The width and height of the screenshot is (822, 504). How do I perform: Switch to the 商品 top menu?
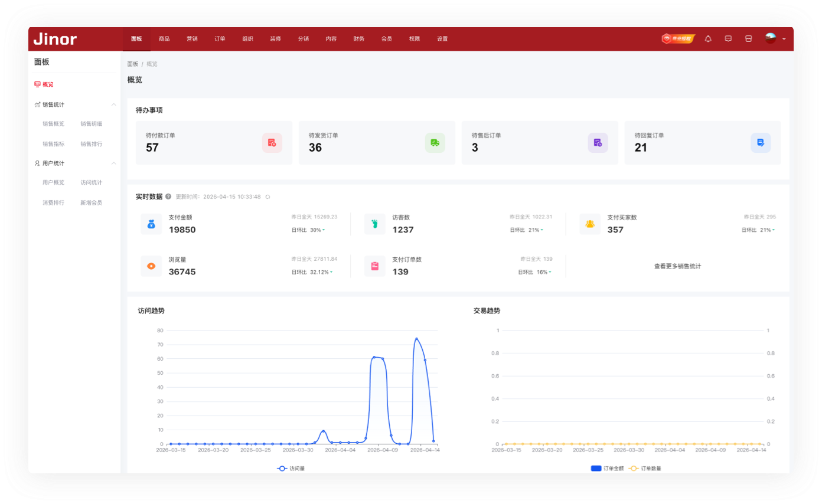coord(164,39)
